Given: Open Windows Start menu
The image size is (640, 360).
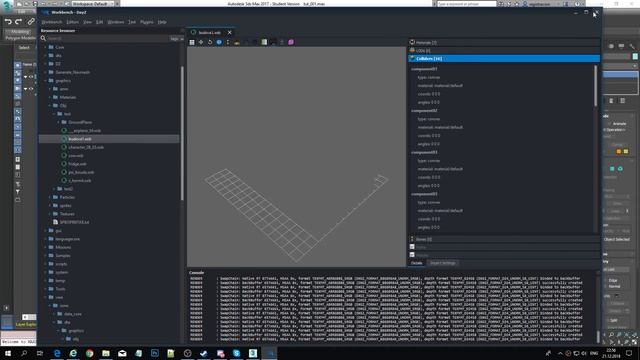Looking at the screenshot, I should pyautogui.click(x=8, y=353).
